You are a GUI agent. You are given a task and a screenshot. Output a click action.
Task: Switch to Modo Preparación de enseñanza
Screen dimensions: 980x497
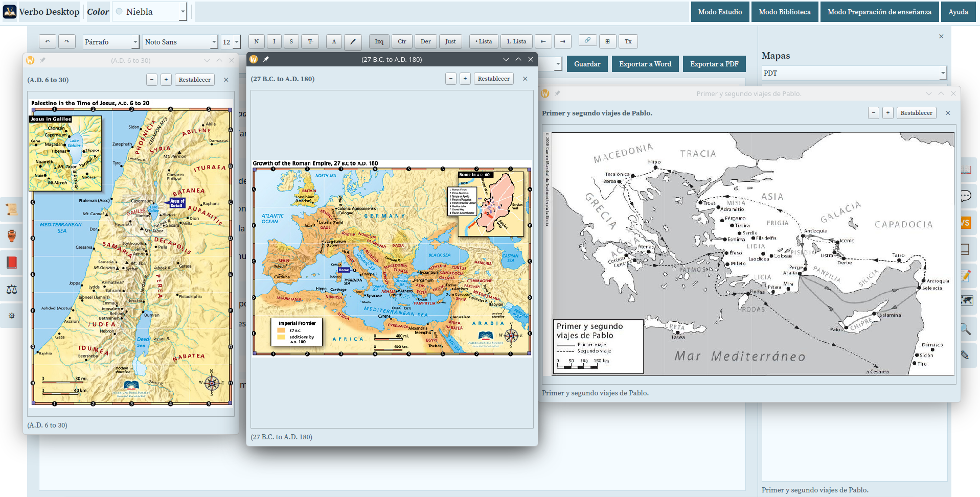879,12
